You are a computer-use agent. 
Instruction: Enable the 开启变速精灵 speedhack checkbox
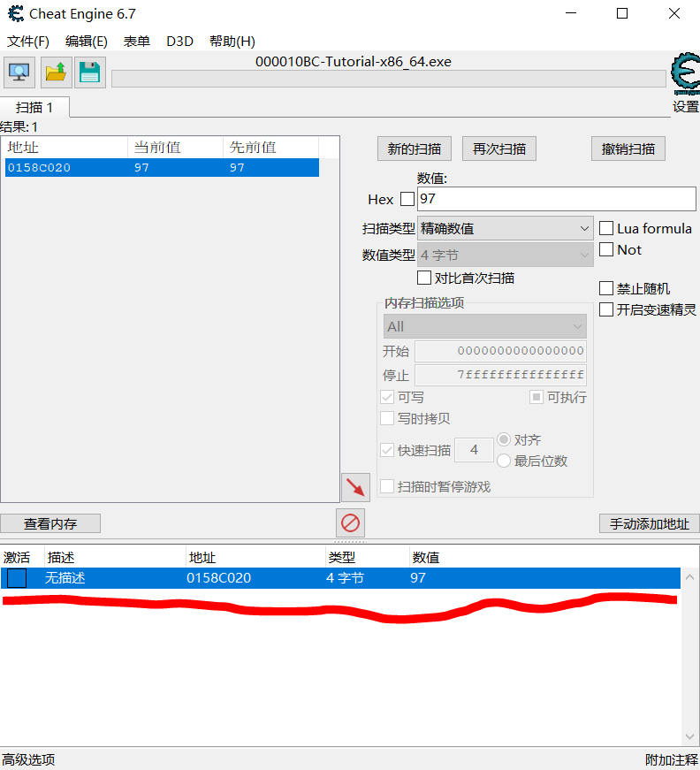click(606, 309)
